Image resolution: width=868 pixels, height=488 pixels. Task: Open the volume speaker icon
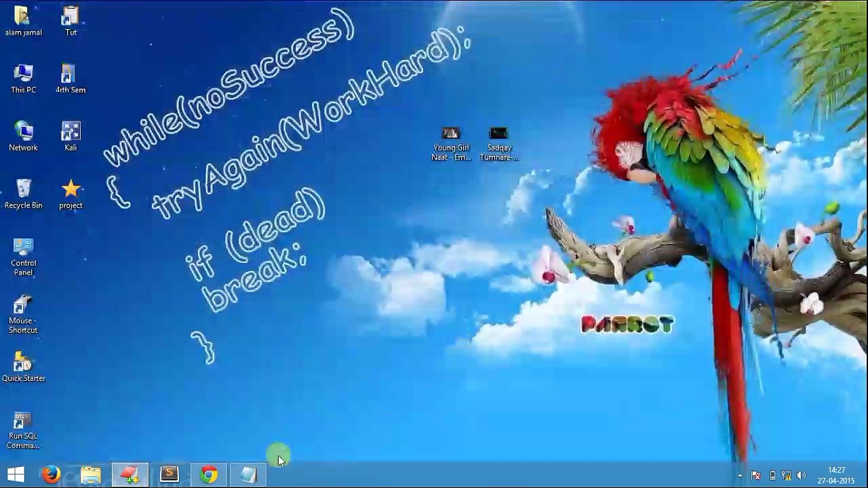coord(801,475)
